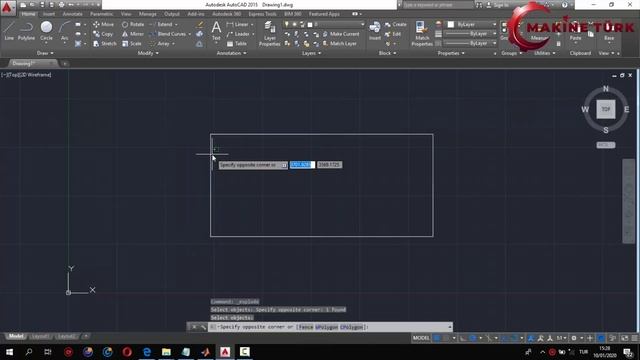The height and width of the screenshot is (360, 640).
Task: Toggle annotation visibility icon in status bar
Action: 531,338
